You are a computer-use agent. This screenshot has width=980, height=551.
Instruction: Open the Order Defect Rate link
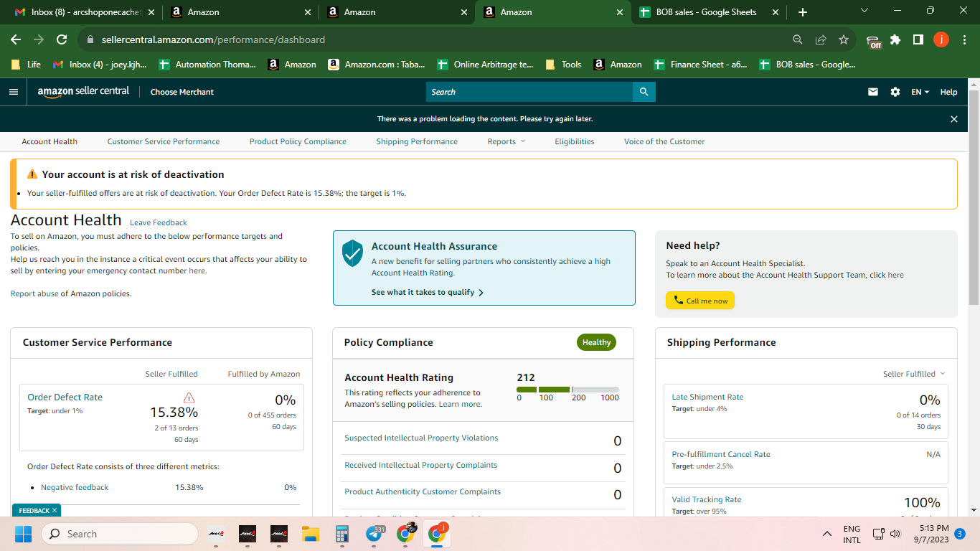[x=65, y=397]
